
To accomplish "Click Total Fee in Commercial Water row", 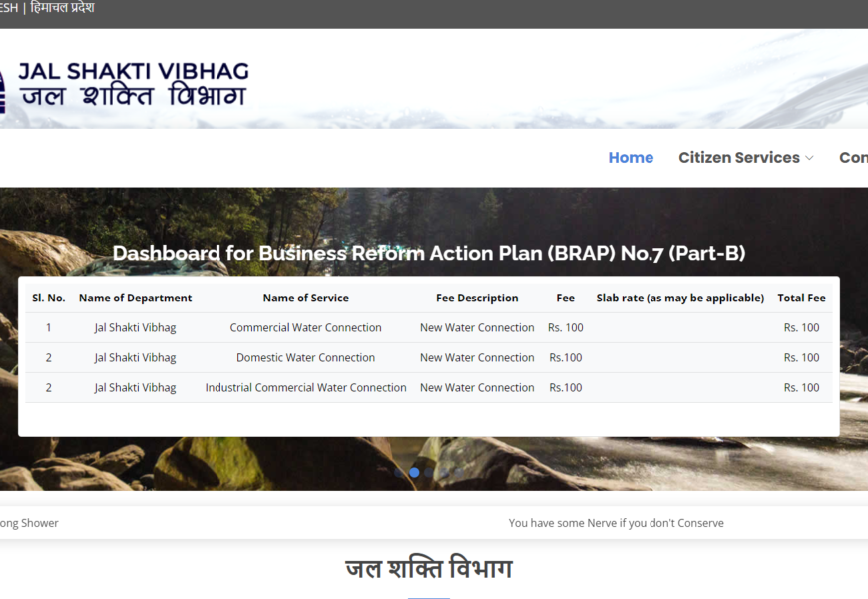I will [801, 328].
